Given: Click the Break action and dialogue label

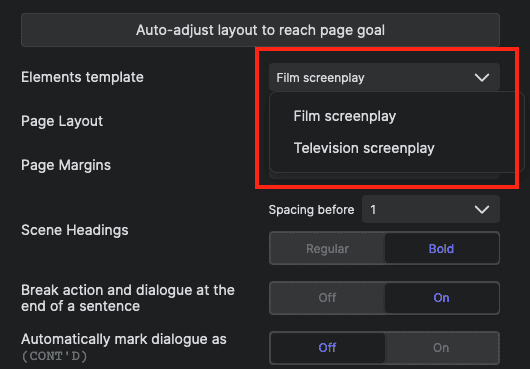Looking at the screenshot, I should coord(128,298).
